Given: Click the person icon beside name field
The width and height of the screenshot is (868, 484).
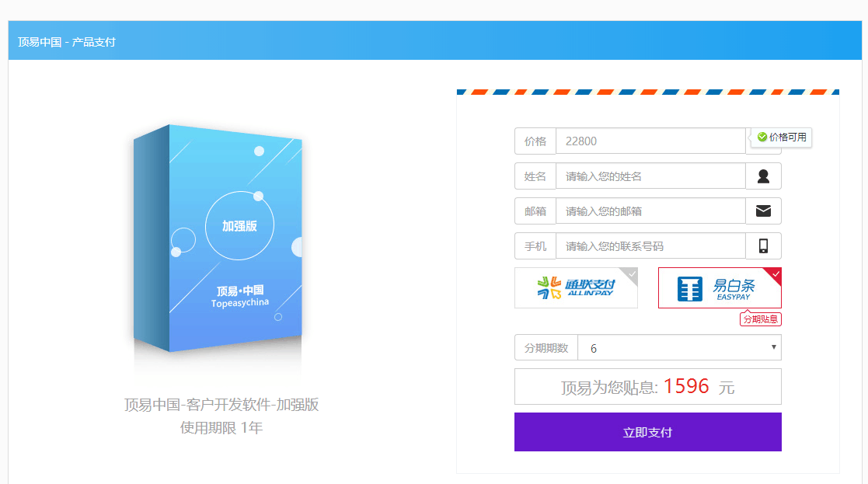Looking at the screenshot, I should (x=763, y=176).
